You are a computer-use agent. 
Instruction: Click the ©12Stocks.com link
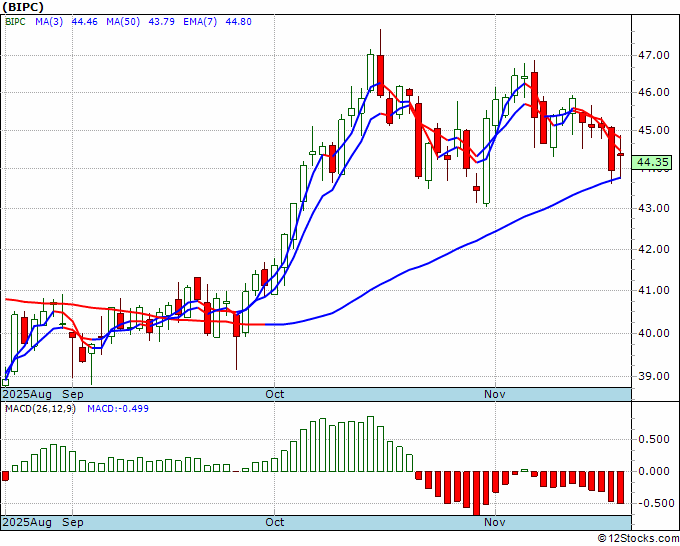(638, 539)
